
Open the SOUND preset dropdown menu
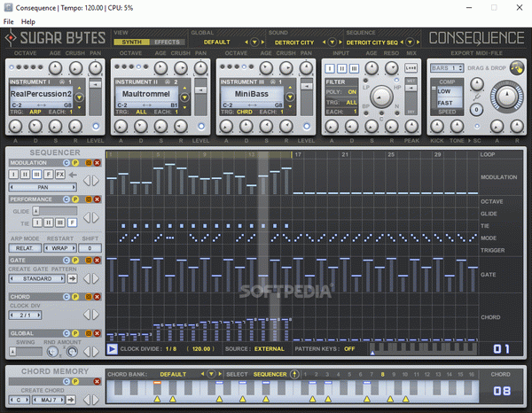pyautogui.click(x=332, y=43)
